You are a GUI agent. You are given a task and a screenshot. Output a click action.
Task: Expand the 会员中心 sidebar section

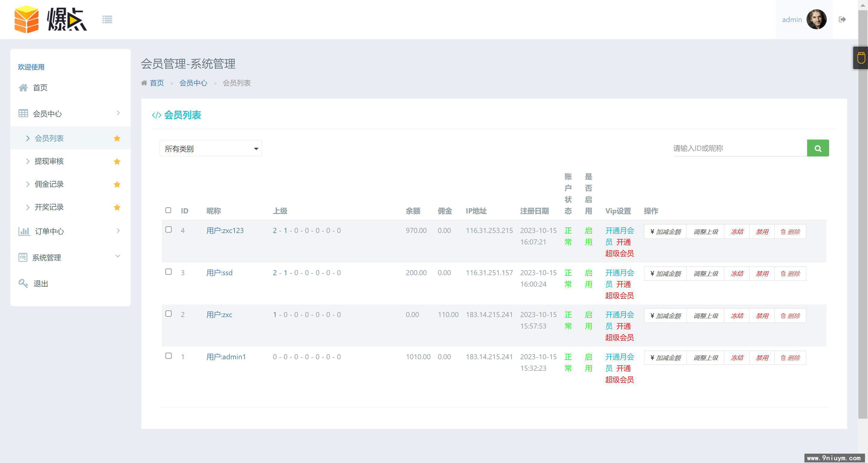[x=70, y=114]
